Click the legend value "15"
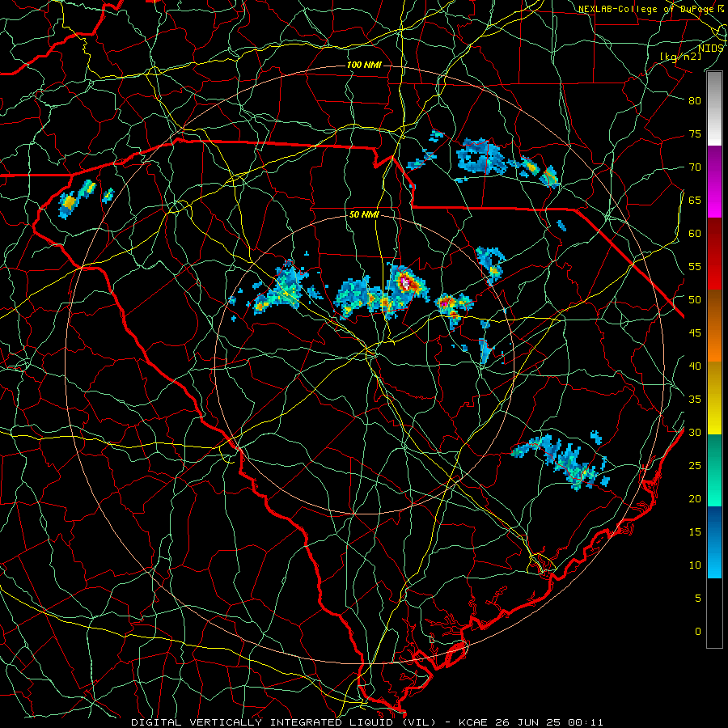This screenshot has height=728, width=728. click(x=695, y=532)
